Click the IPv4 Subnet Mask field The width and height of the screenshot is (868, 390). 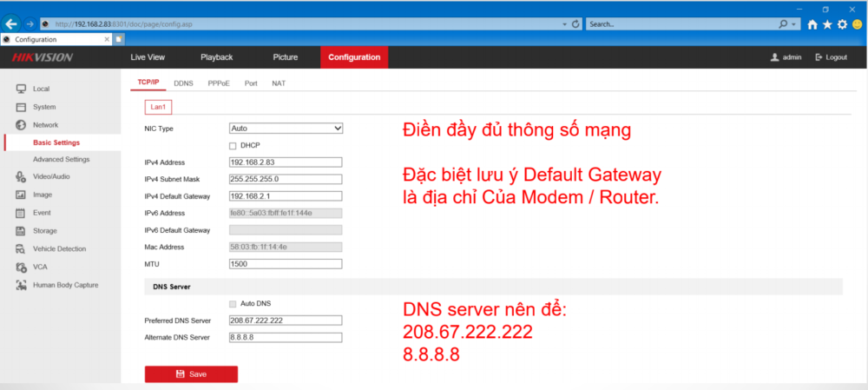(x=286, y=180)
